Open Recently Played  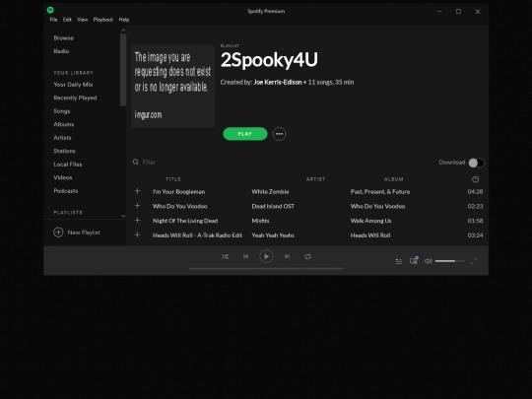pyautogui.click(x=75, y=98)
